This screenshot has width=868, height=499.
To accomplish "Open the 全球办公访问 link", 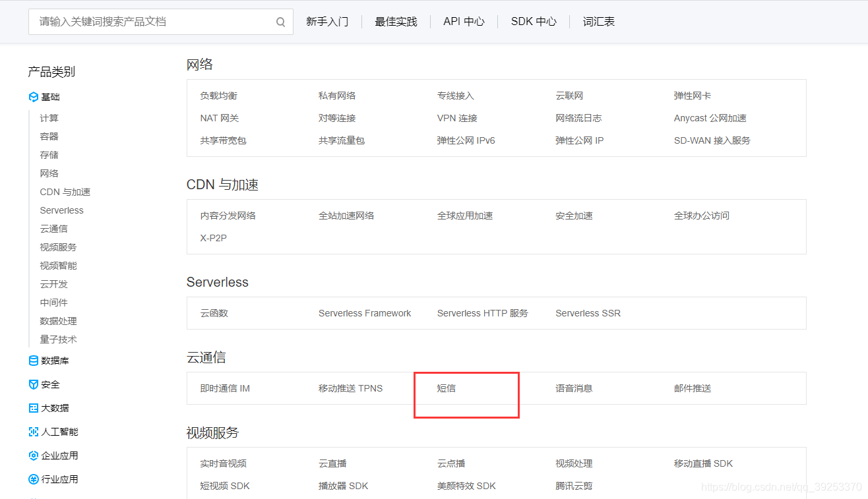I will click(702, 216).
